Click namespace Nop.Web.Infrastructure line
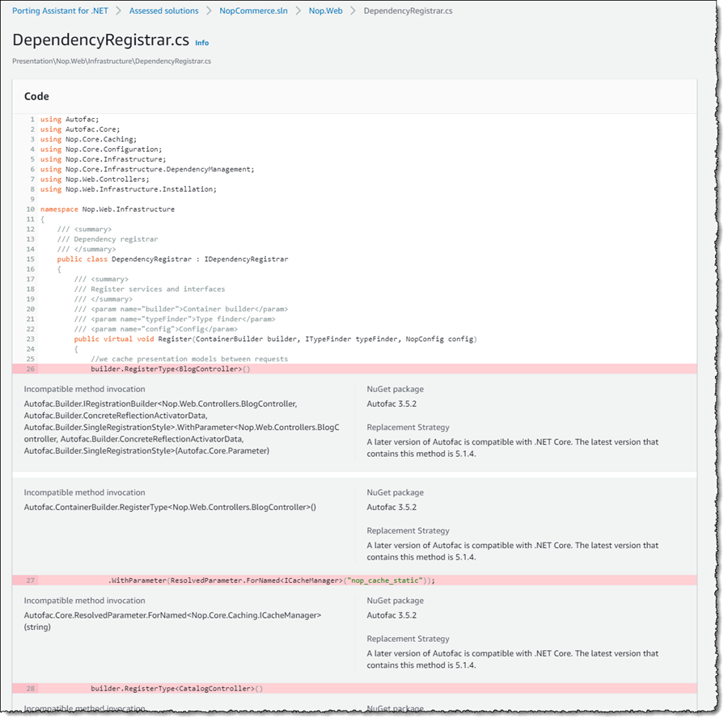The height and width of the screenshot is (722, 728). (108, 209)
